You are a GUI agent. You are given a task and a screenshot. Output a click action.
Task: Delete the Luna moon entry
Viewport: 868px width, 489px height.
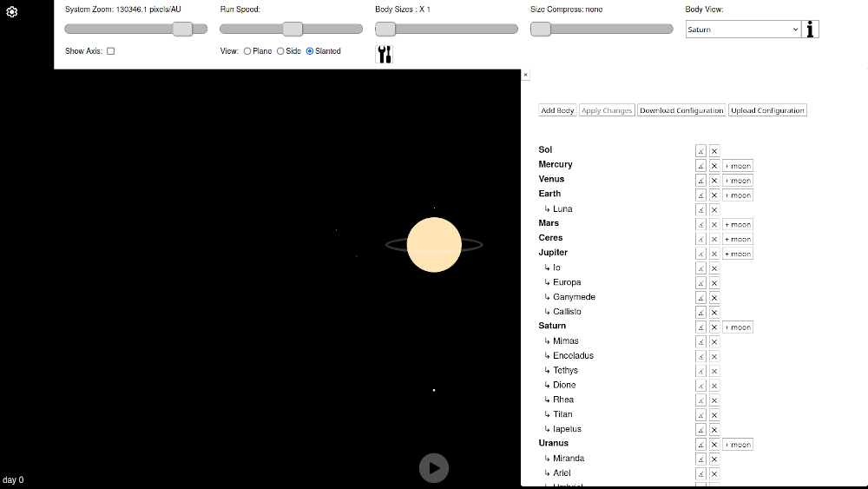pos(714,210)
